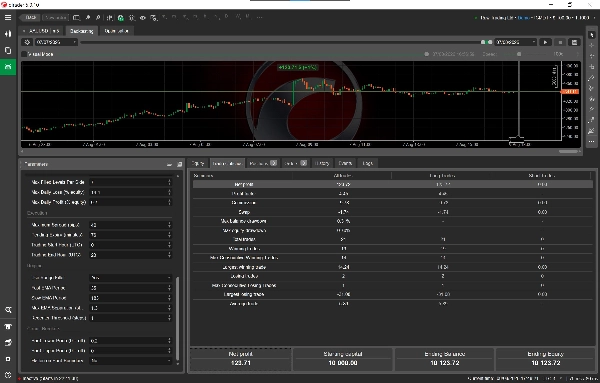Open the backtest end date dropdown
The height and width of the screenshot is (383, 600).
515,42
